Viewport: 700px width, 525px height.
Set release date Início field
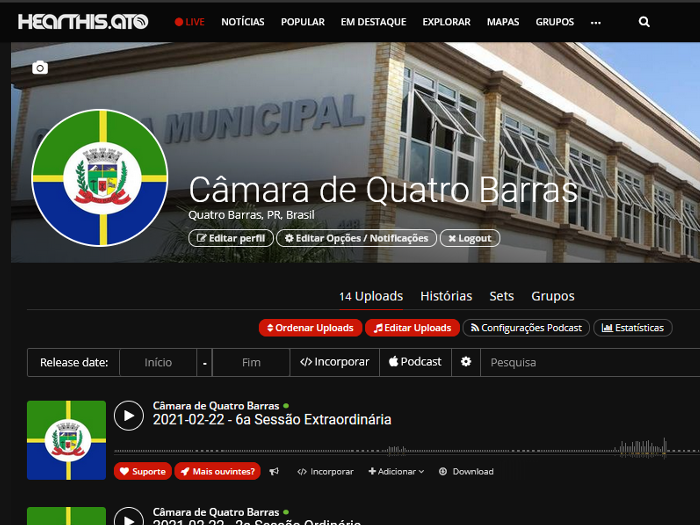[x=158, y=362]
